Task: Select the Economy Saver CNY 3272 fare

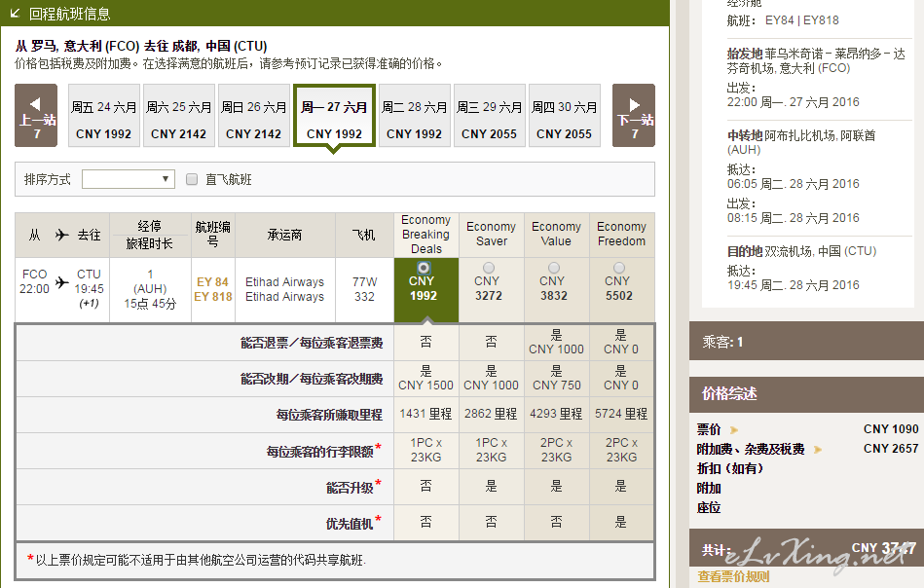Action: coord(489,268)
